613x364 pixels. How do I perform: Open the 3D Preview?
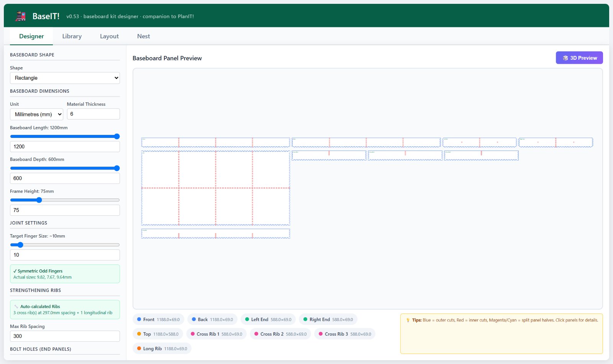click(x=579, y=58)
